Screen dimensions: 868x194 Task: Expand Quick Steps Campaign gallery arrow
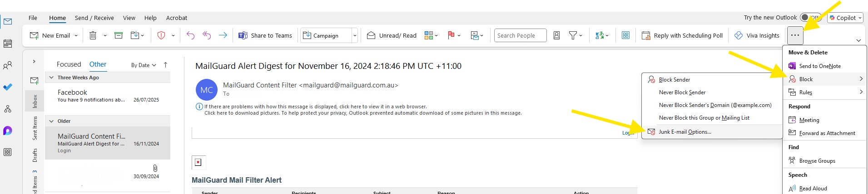(x=355, y=35)
